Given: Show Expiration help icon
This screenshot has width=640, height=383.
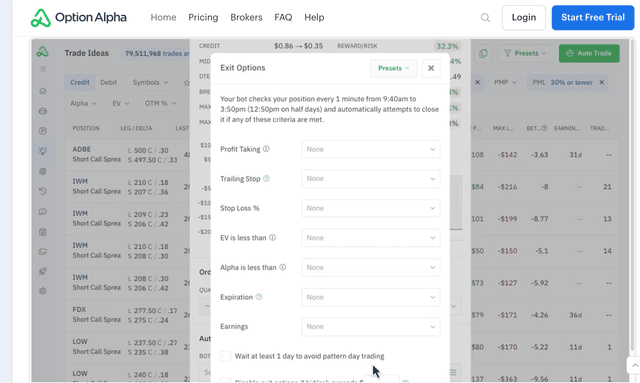Looking at the screenshot, I should pyautogui.click(x=259, y=297).
